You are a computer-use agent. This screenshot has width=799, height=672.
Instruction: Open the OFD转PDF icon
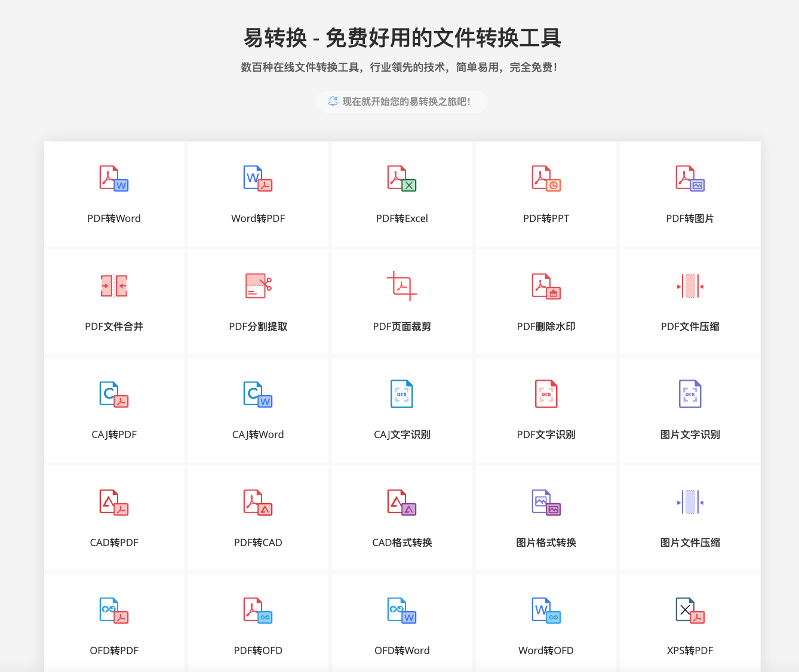(x=114, y=611)
